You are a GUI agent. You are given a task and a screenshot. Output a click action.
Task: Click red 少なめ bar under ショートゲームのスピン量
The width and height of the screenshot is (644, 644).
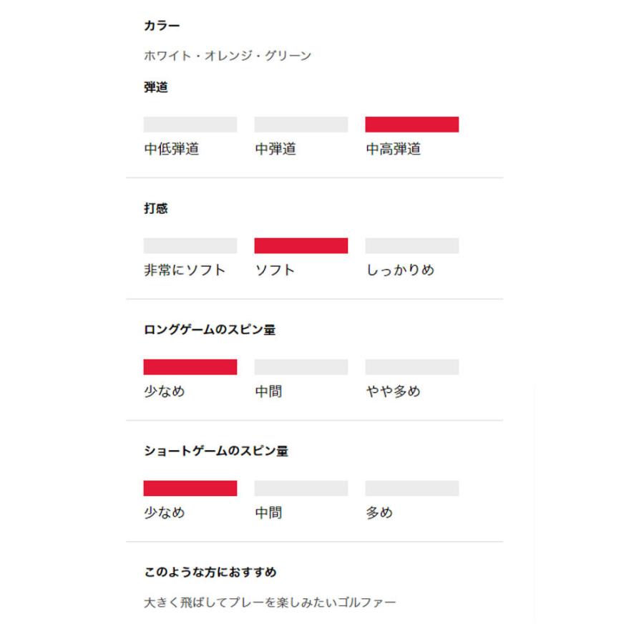(190, 488)
